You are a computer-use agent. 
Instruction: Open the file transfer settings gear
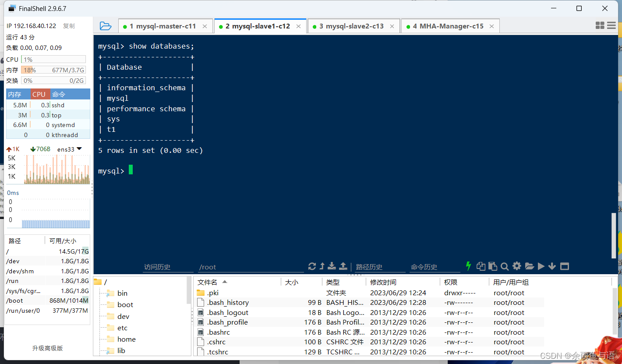coord(517,266)
